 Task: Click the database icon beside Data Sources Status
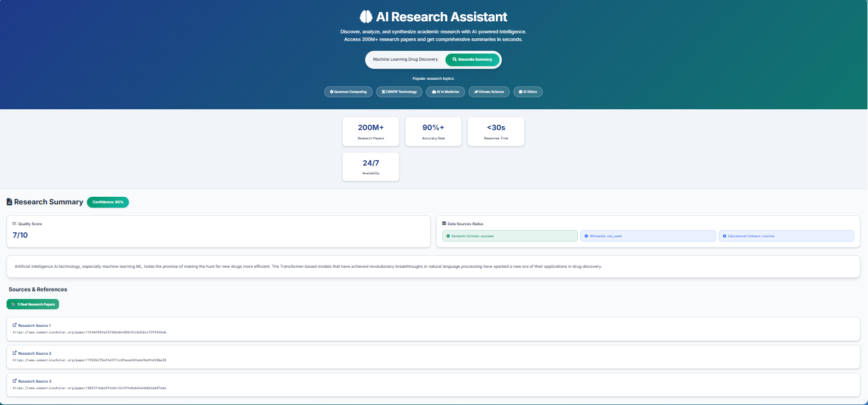click(x=444, y=224)
